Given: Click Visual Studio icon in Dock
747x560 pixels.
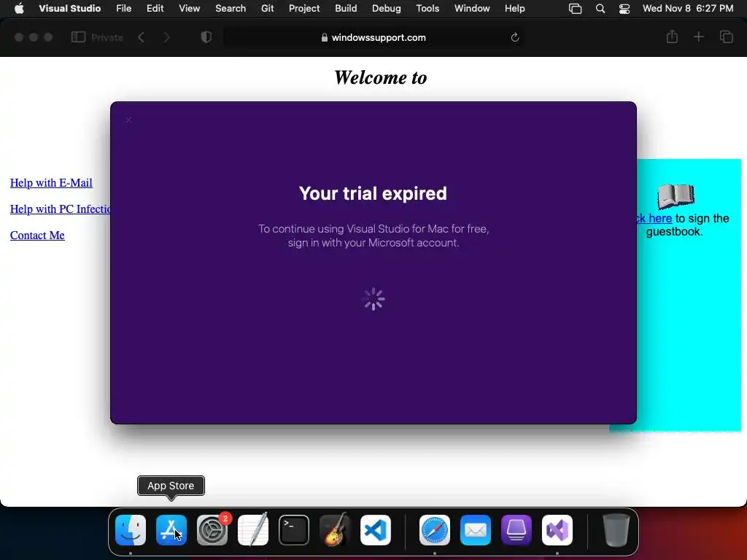Looking at the screenshot, I should coord(557,530).
